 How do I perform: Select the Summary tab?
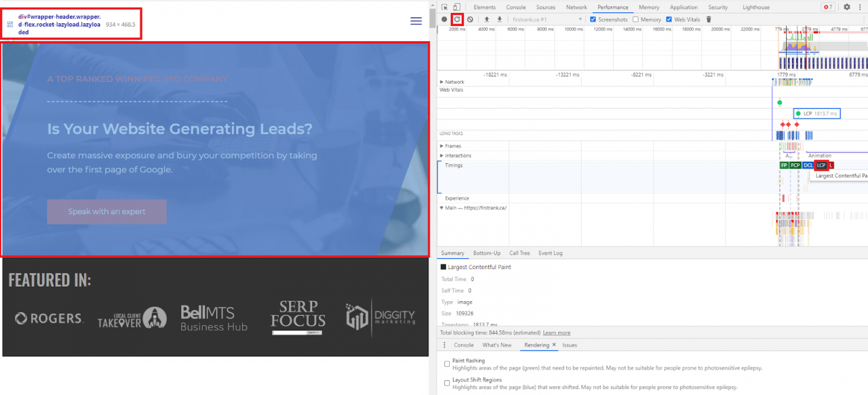(x=453, y=253)
